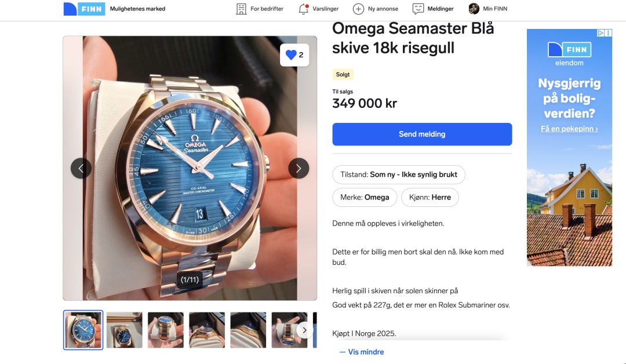Image resolution: width=626 pixels, height=364 pixels.
Task: Follow the Få en pekepinn ad link
Action: coord(569,129)
